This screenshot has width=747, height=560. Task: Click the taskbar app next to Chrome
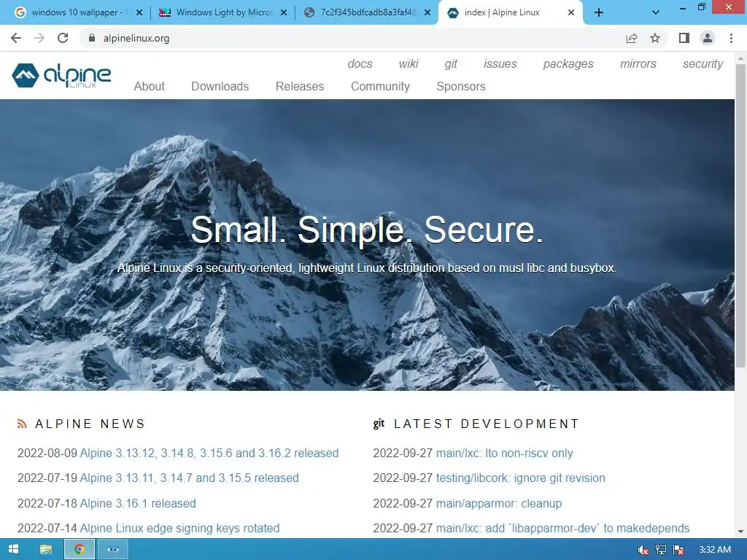point(112,550)
